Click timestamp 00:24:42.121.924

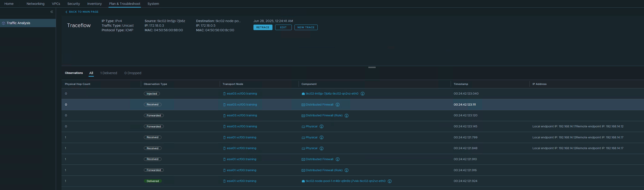pos(465,181)
